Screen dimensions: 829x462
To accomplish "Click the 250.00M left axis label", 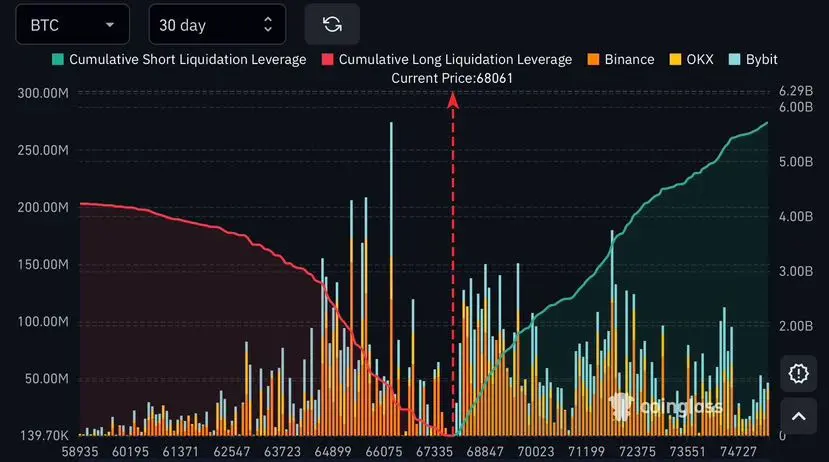I will point(43,150).
